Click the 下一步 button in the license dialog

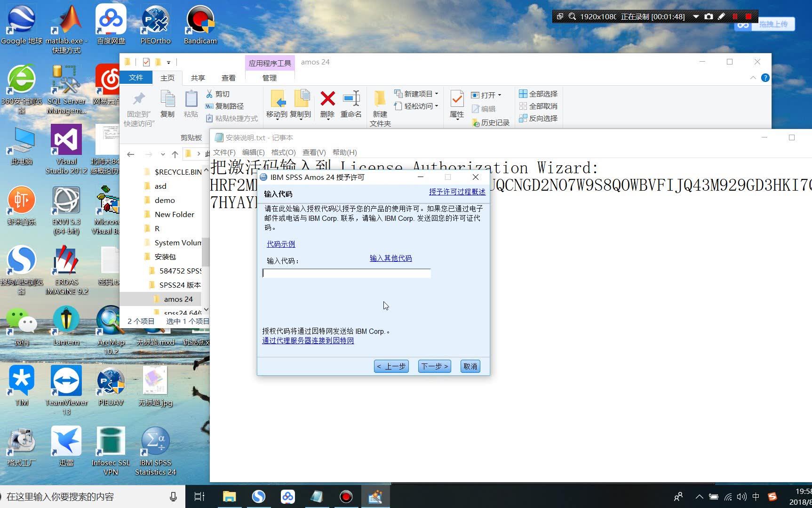click(x=433, y=366)
